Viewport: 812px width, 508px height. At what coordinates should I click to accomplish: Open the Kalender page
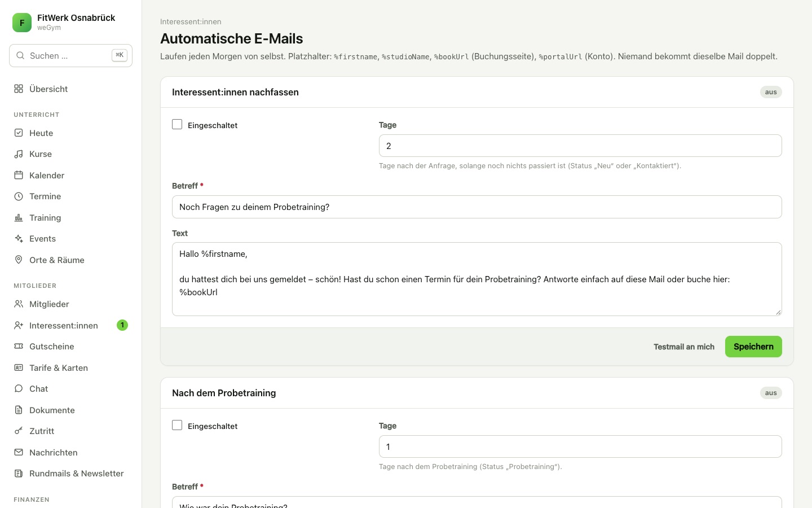pos(71,175)
